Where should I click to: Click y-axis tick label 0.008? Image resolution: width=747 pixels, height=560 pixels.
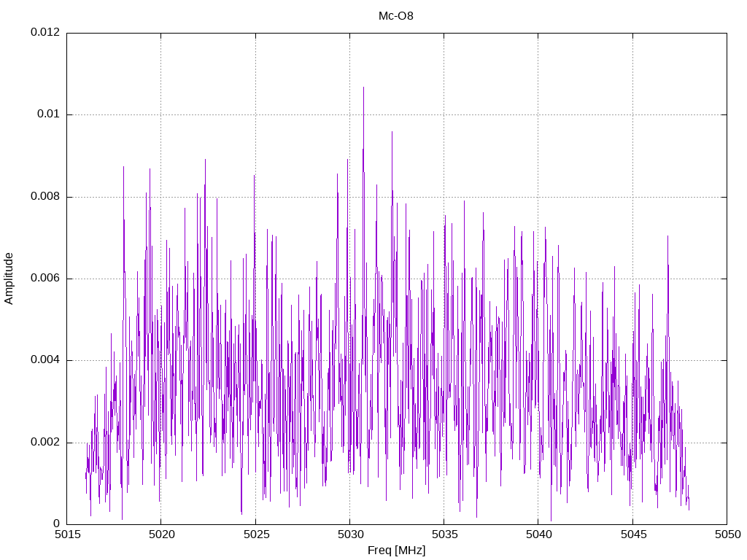[x=45, y=196]
